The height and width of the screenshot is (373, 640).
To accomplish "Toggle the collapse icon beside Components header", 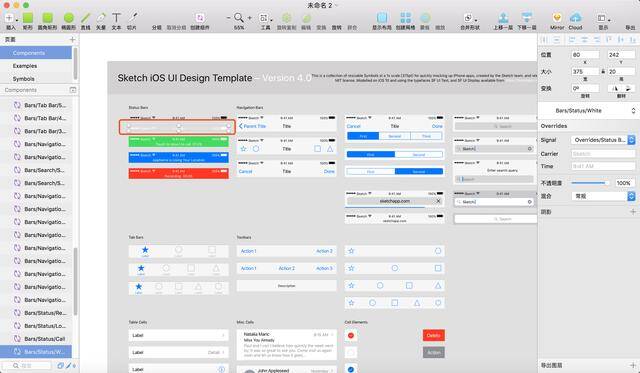I will point(73,90).
